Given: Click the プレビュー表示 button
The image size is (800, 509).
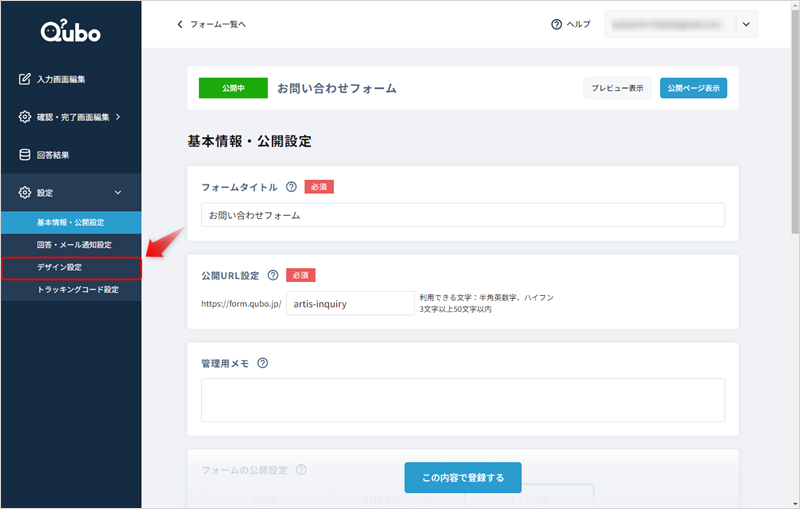Looking at the screenshot, I should click(617, 88).
